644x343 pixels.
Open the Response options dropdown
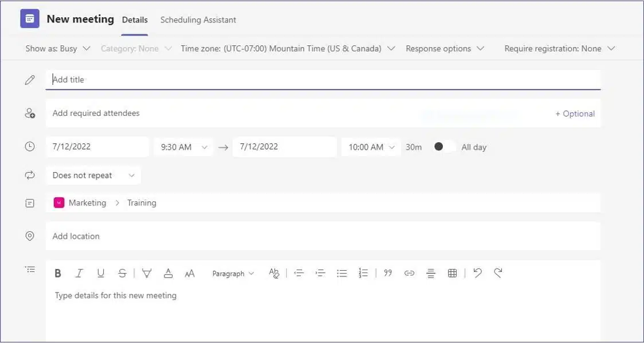pyautogui.click(x=445, y=49)
